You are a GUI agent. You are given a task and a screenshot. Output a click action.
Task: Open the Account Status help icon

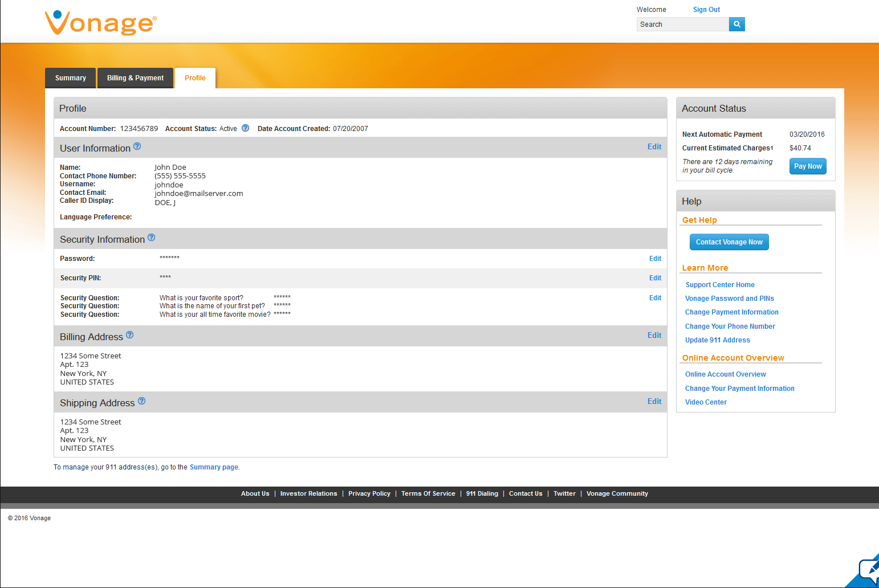(x=245, y=128)
